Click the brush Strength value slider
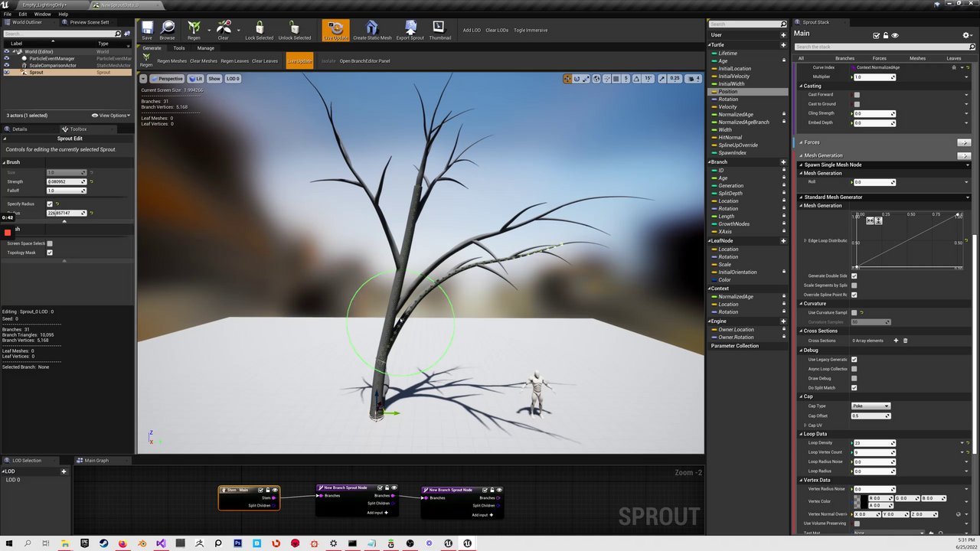The image size is (980, 551). (67, 181)
